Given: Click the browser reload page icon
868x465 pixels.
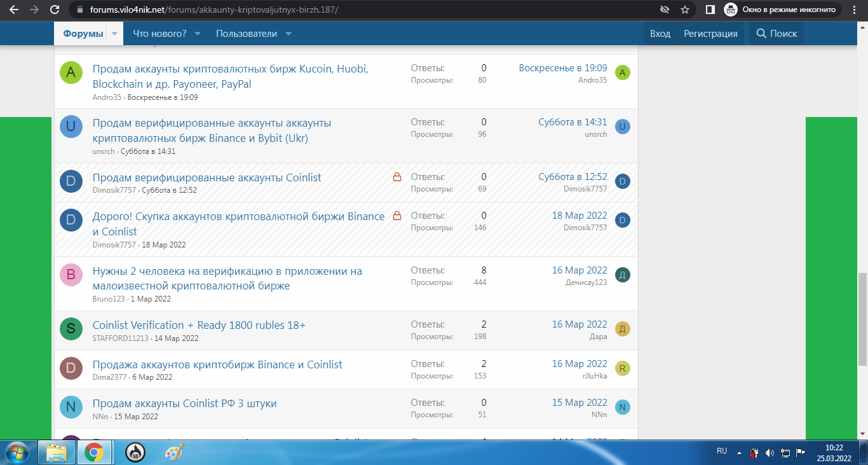Looking at the screenshot, I should click(x=55, y=10).
